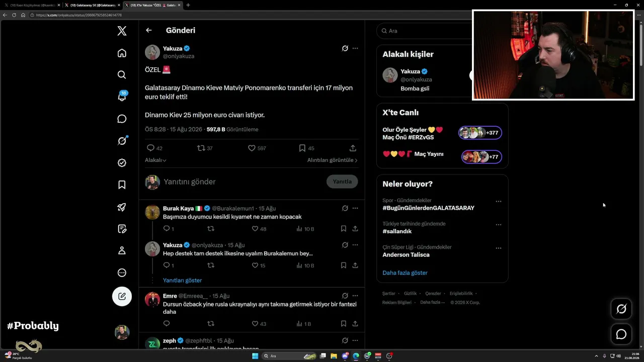This screenshot has height=362, width=644.
Task: Open floating Messages button at bottom right
Action: (621, 334)
